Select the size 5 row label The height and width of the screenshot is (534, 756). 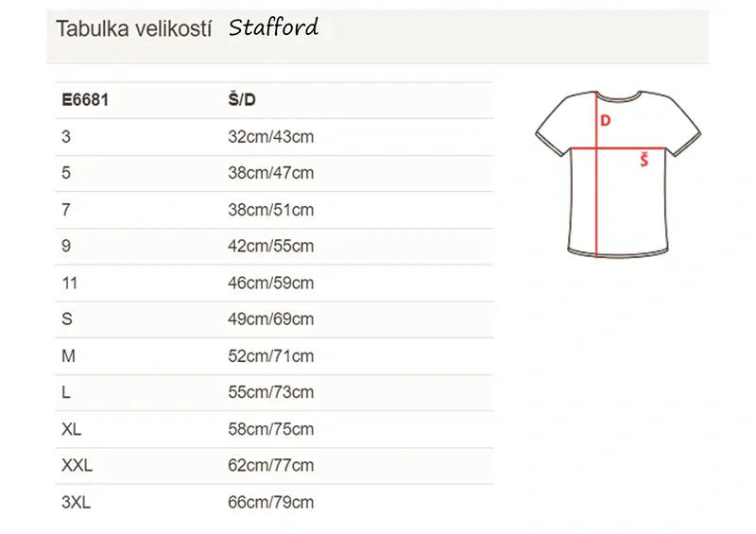point(66,174)
